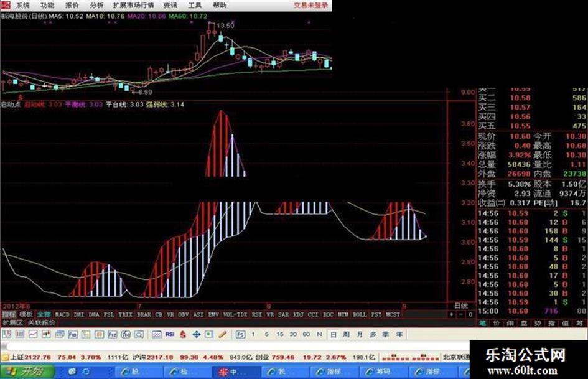Click the Fiz toolbar icon
The width and height of the screenshot is (588, 379).
(x=113, y=334)
